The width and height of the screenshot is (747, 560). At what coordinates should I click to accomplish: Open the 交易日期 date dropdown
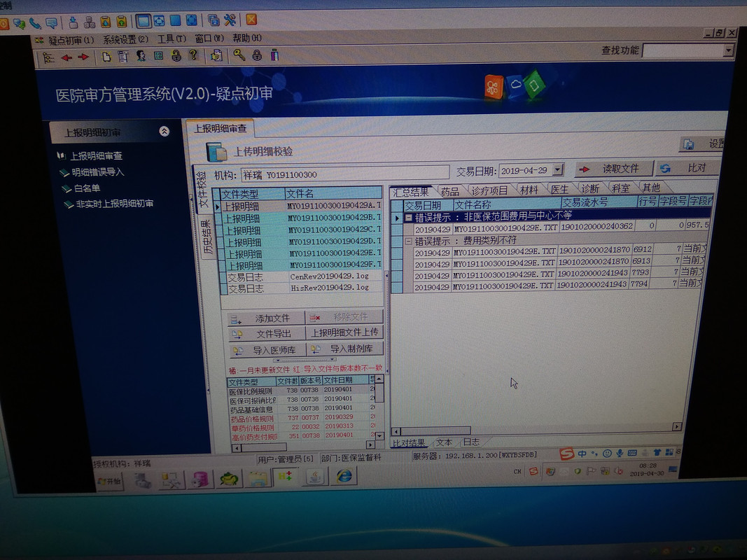(558, 169)
